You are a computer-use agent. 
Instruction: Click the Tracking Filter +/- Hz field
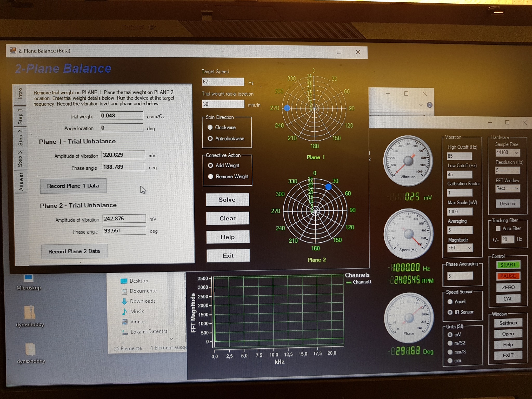508,240
